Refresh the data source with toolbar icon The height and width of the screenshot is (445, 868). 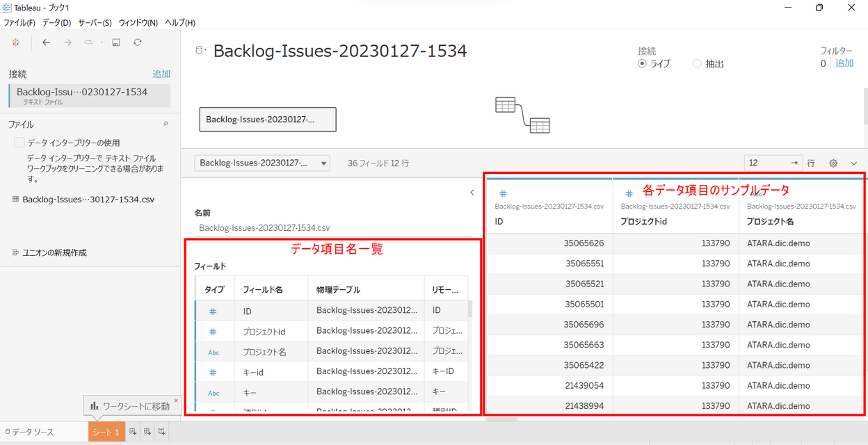point(138,42)
